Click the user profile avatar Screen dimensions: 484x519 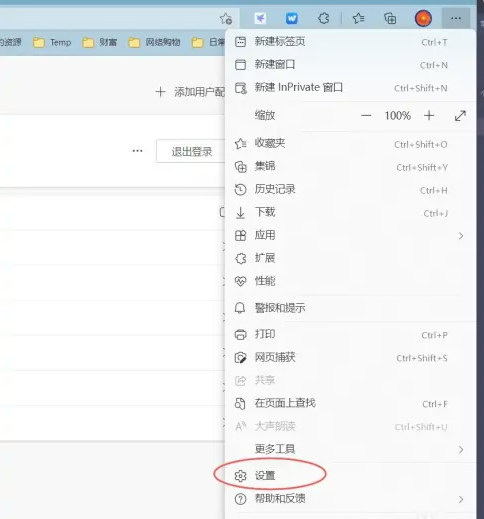(x=423, y=18)
